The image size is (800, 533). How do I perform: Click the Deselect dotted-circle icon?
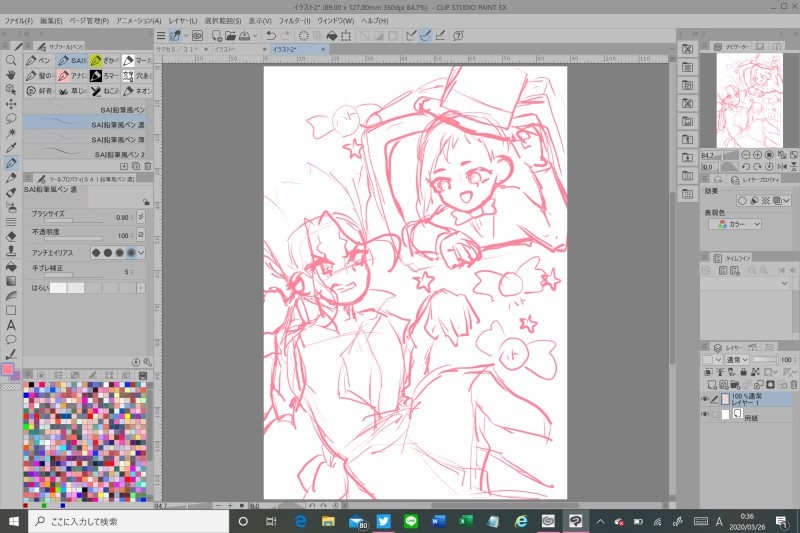pyautogui.click(x=304, y=36)
